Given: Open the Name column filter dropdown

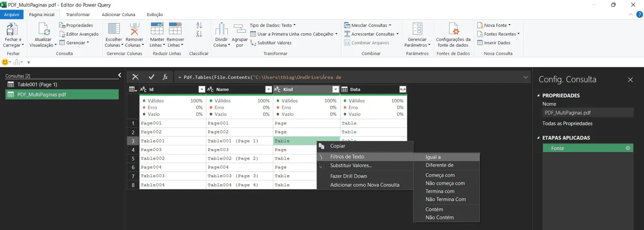Looking at the screenshot, I should coord(269,89).
